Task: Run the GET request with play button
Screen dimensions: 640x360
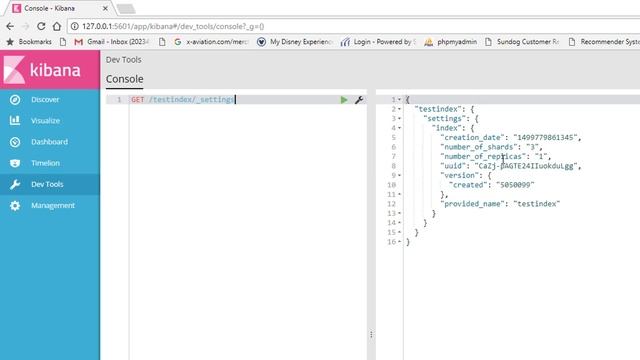Action: coord(344,100)
